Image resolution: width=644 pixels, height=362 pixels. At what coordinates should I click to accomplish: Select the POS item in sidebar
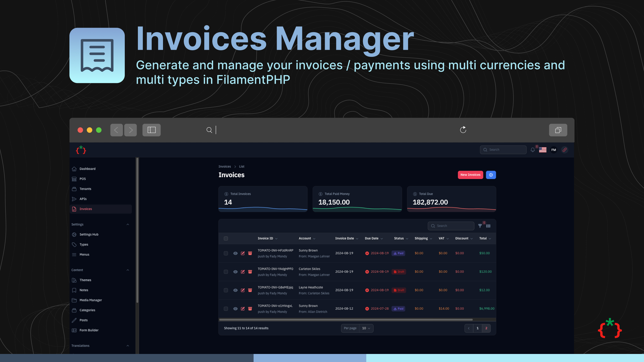(82, 179)
